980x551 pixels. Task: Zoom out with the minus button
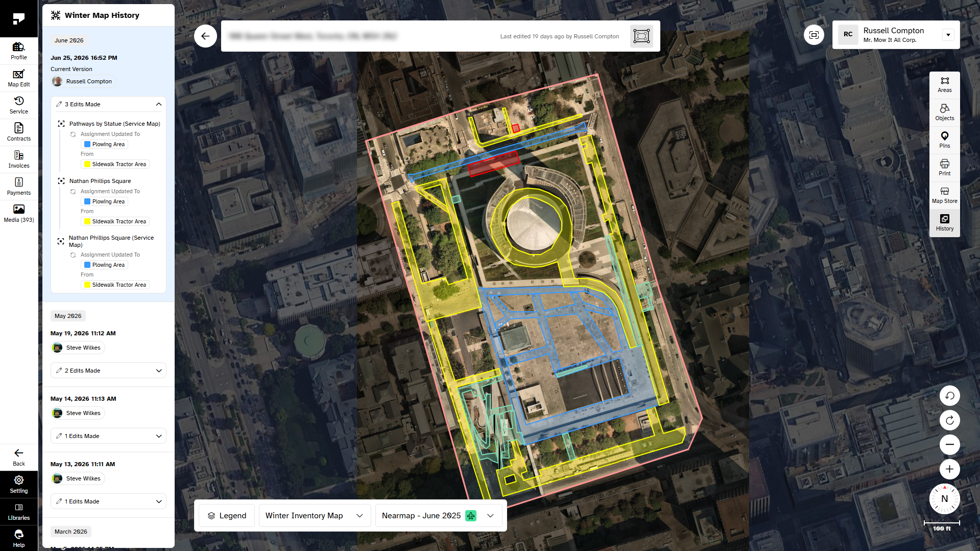(949, 445)
